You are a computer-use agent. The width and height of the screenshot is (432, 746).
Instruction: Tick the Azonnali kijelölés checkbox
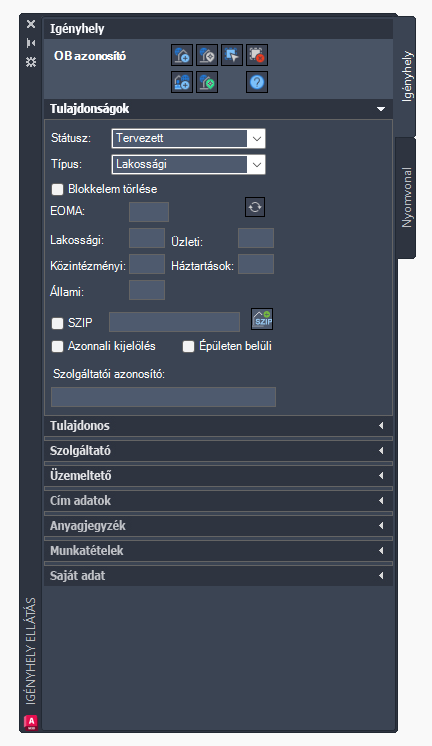click(x=58, y=346)
